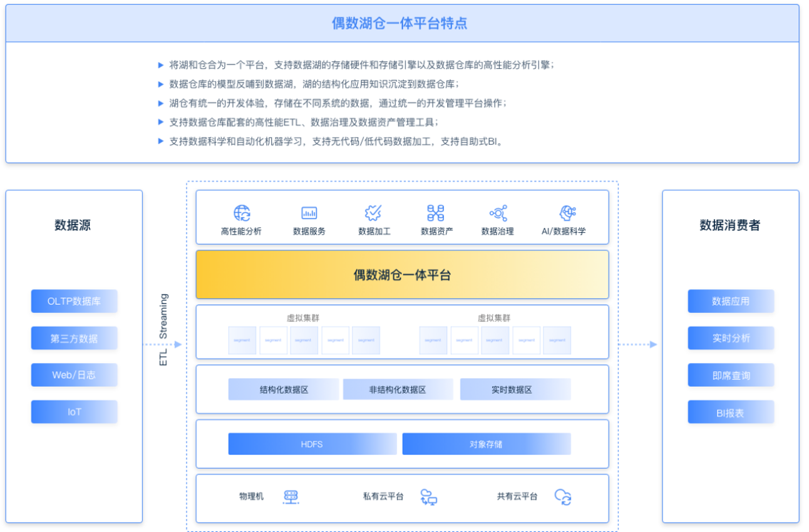Click the OLTP数据库 box
Screen dimensions: 809x532
75,301
